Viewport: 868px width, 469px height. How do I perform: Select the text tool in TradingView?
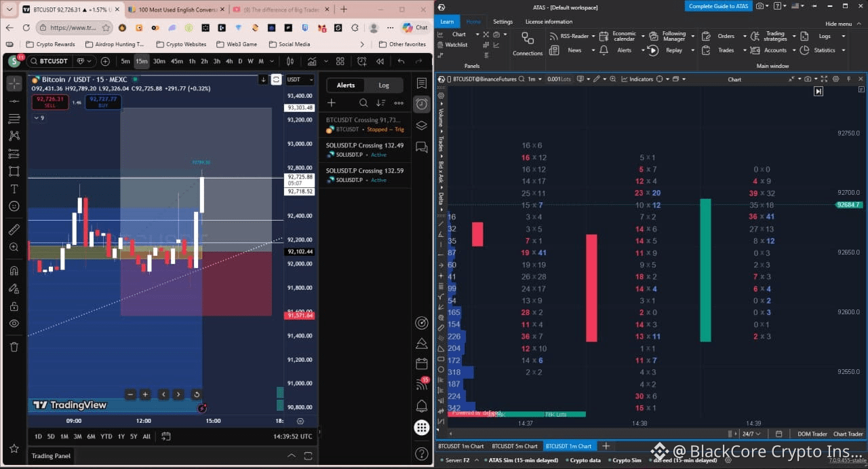pos(14,189)
